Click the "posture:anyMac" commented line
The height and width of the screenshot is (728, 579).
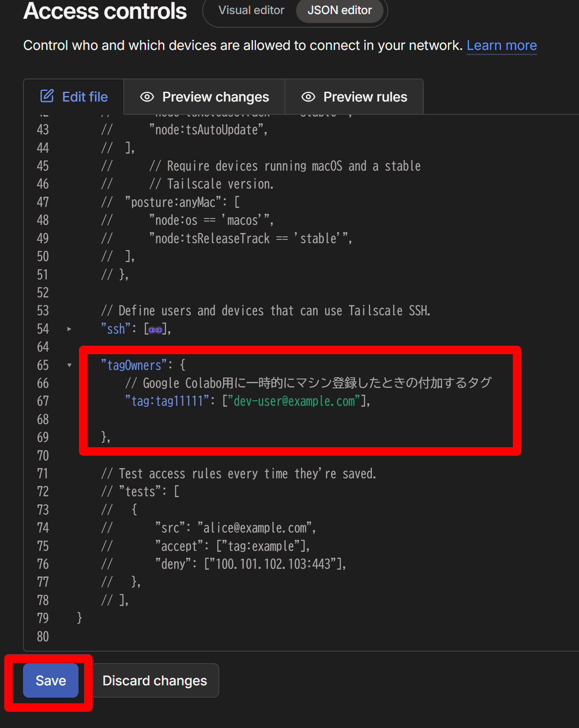pyautogui.click(x=170, y=202)
